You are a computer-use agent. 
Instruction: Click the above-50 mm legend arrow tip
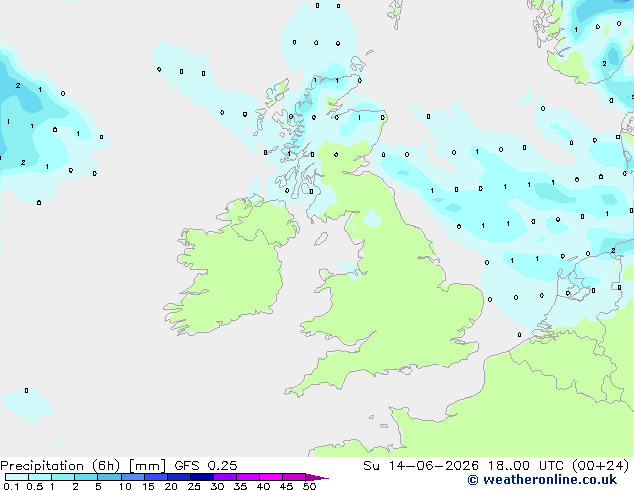(317, 478)
